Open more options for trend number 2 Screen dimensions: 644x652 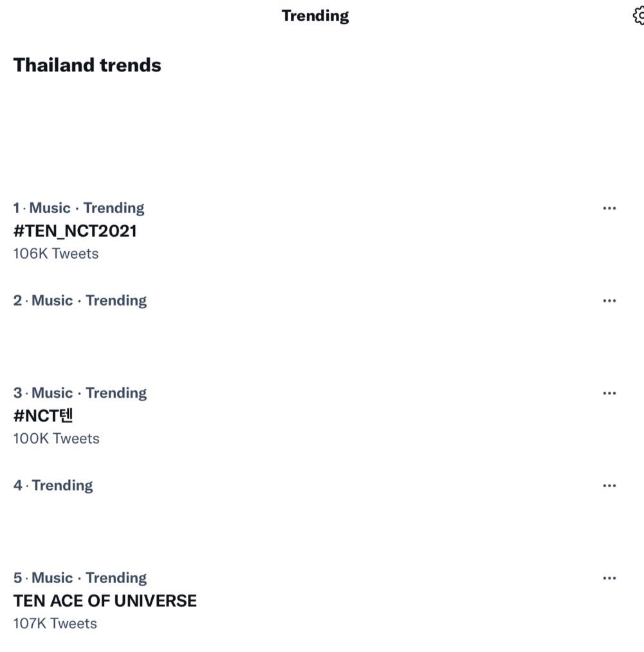click(609, 301)
